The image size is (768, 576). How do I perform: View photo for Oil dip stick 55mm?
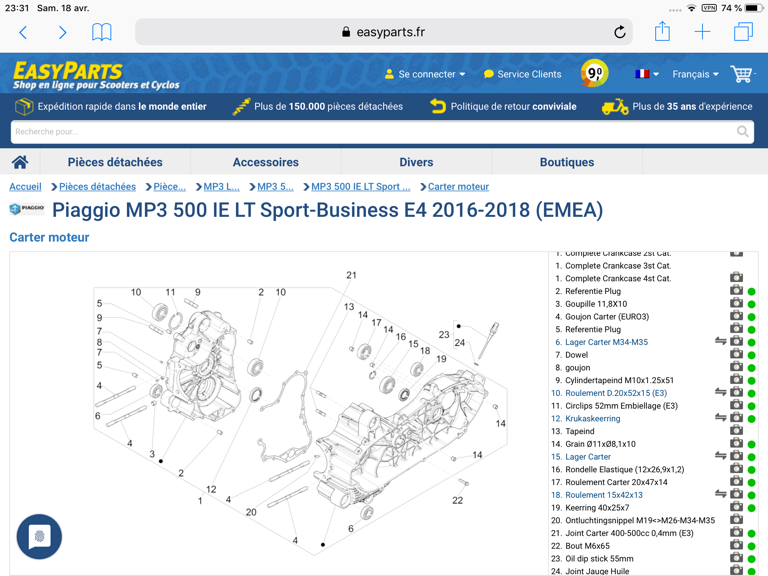click(736, 557)
